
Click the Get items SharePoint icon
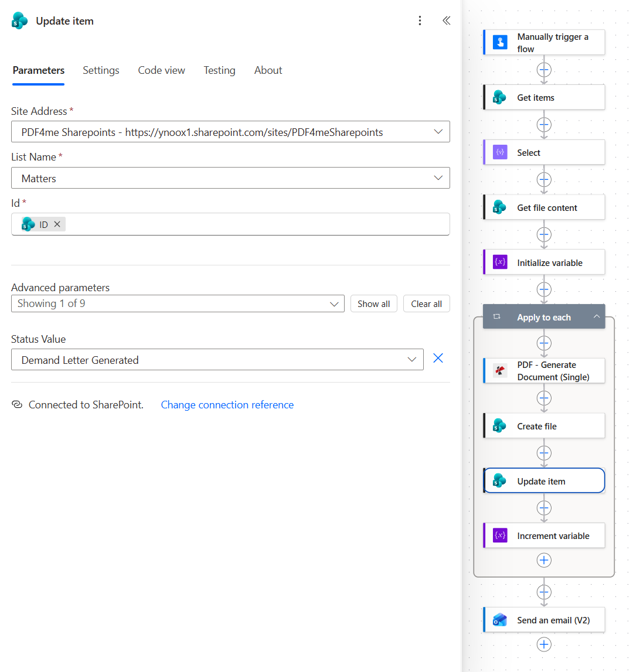499,97
